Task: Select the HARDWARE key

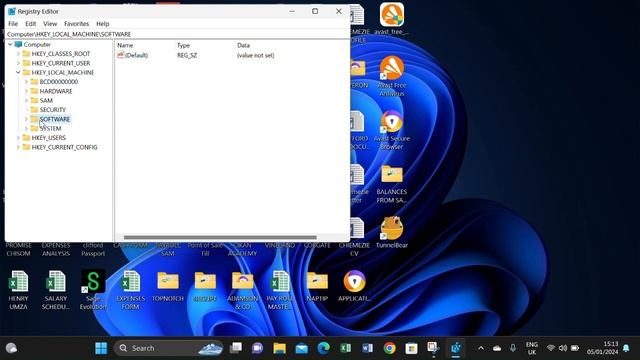Action: [x=56, y=91]
